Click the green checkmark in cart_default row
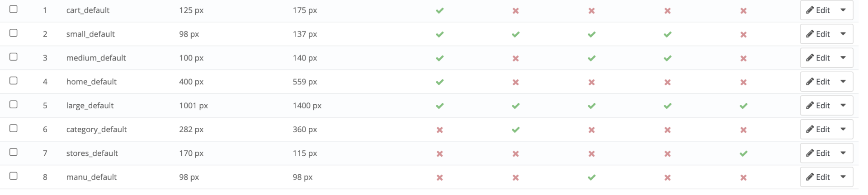Viewport: 868px width, 195px height. [439, 10]
